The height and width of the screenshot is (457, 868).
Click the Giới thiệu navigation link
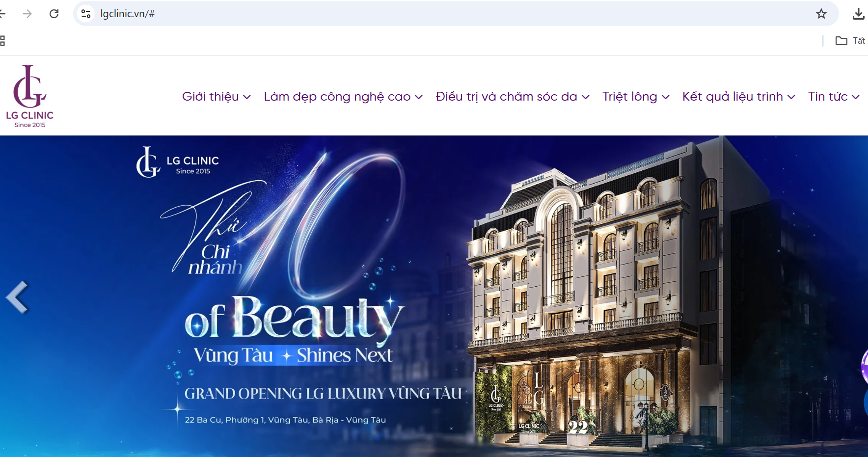210,97
